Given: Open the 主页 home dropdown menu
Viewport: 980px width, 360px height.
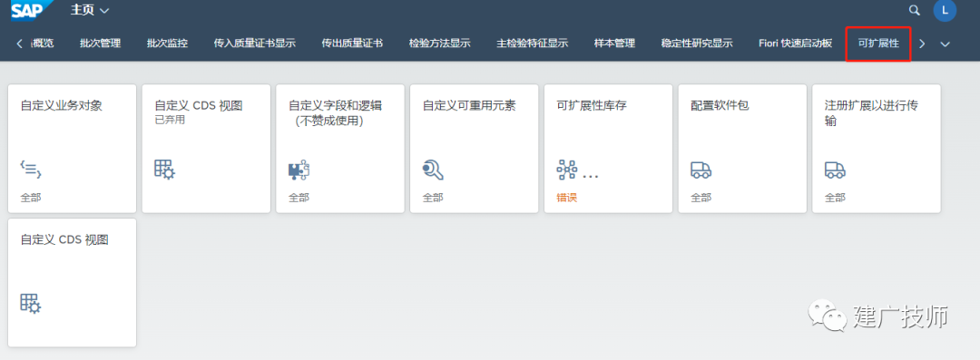Looking at the screenshot, I should [x=90, y=10].
